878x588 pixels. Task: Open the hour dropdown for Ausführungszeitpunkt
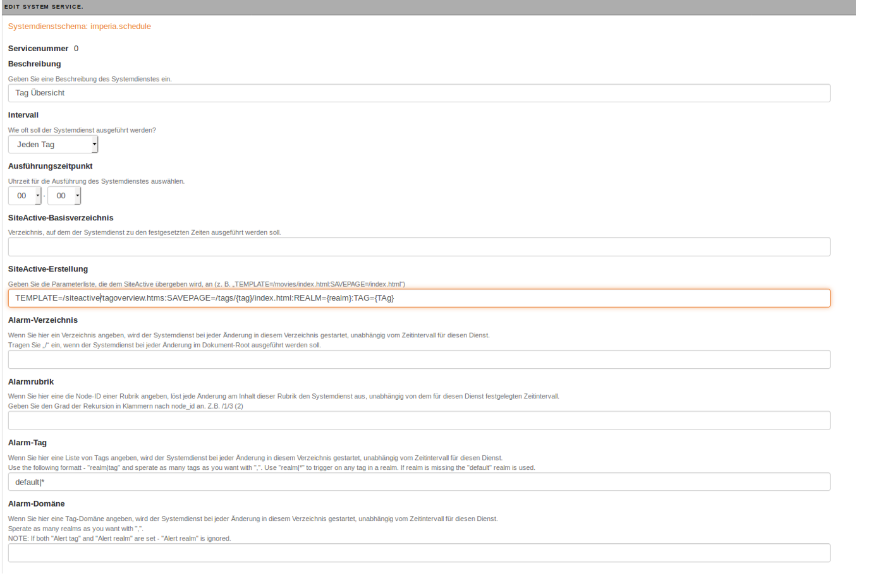tap(25, 196)
